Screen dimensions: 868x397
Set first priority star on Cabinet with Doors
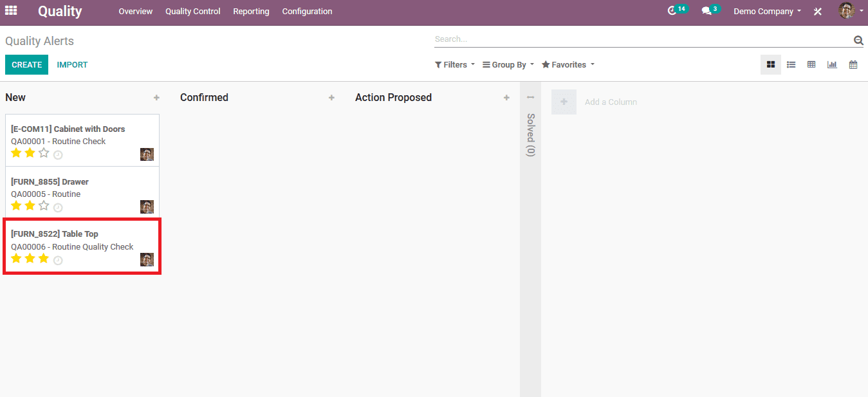point(16,153)
